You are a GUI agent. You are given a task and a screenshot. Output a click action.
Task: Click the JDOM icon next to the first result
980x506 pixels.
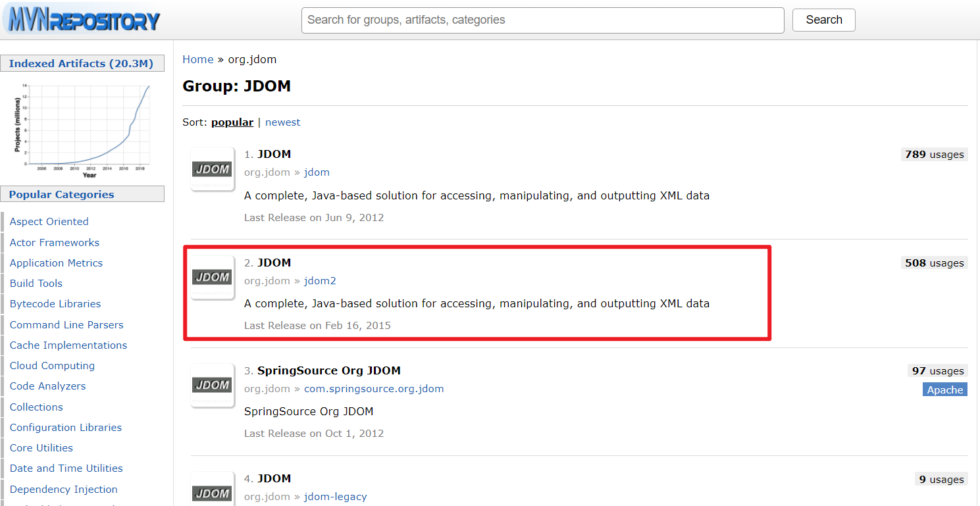[212, 168]
